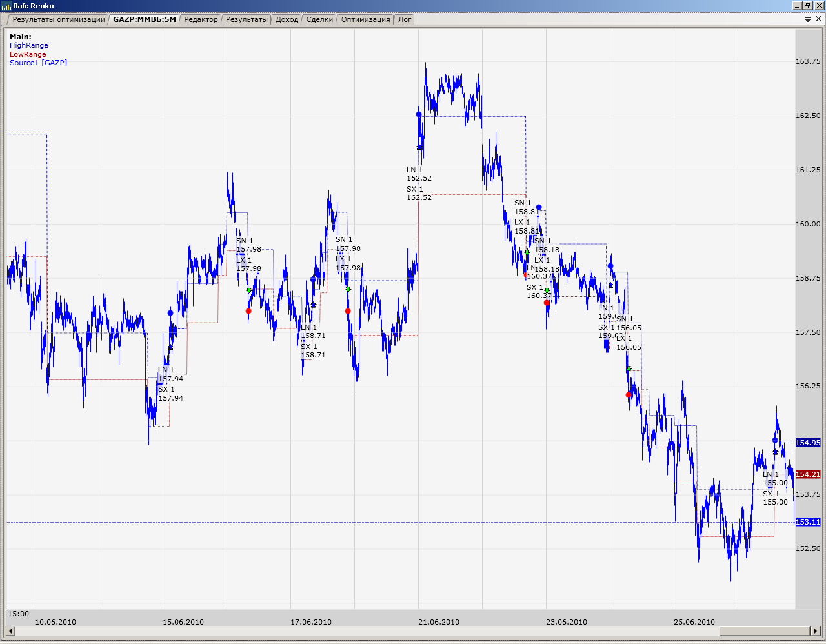Click the 156.25 price axis label

pyautogui.click(x=808, y=386)
